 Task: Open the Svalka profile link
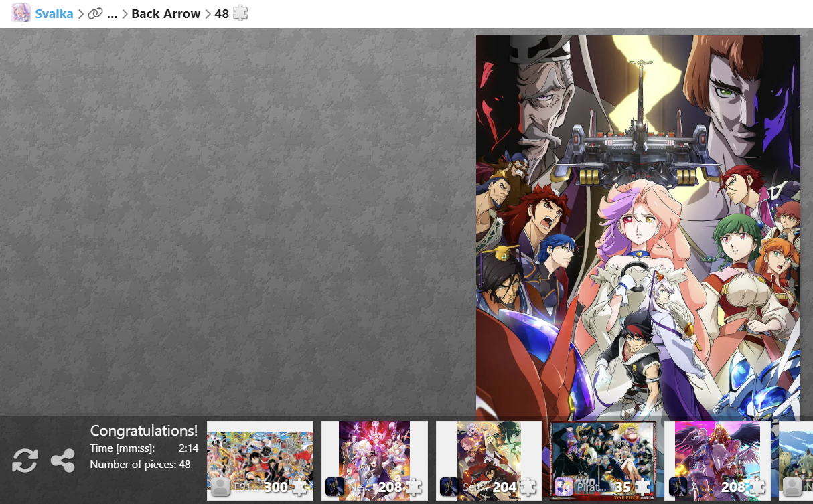[54, 13]
